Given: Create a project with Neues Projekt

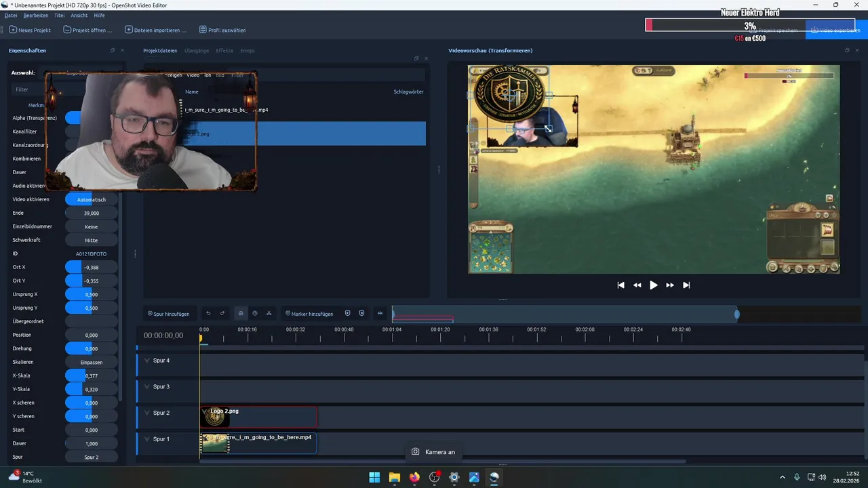Looking at the screenshot, I should tap(30, 30).
